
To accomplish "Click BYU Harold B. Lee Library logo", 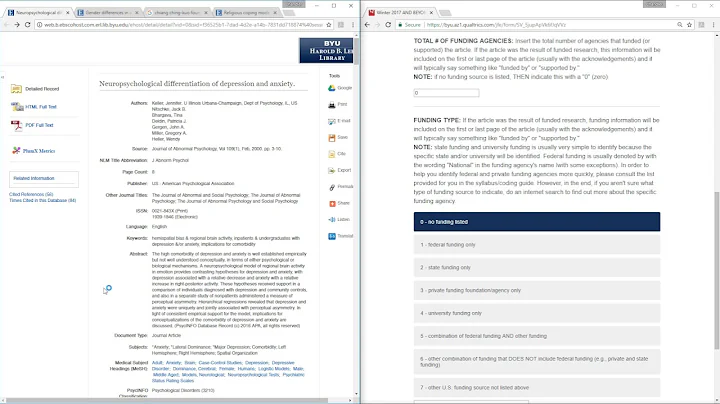I will click(x=326, y=50).
